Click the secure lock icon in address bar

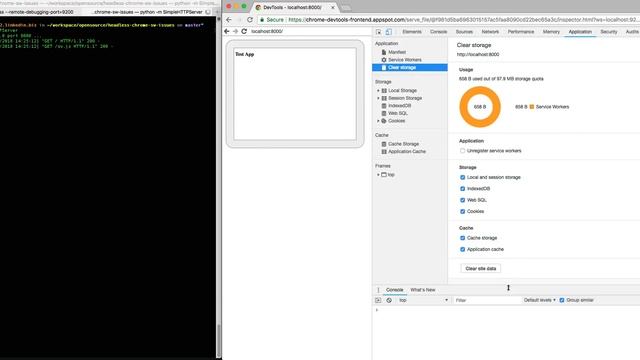coord(262,20)
